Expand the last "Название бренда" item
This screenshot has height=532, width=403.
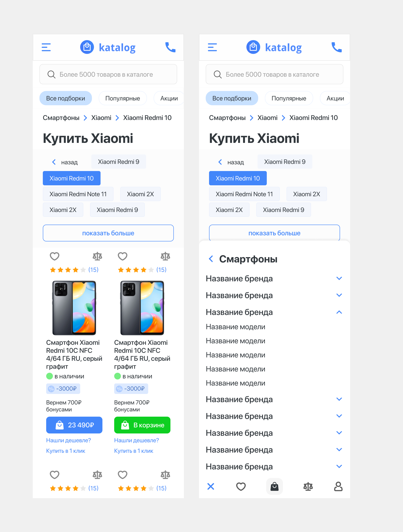click(x=339, y=467)
